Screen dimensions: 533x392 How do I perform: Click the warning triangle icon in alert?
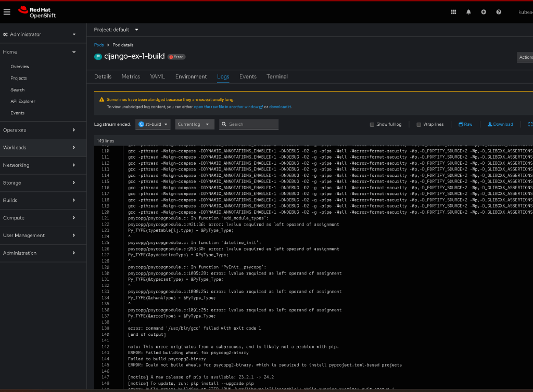tap(101, 99)
